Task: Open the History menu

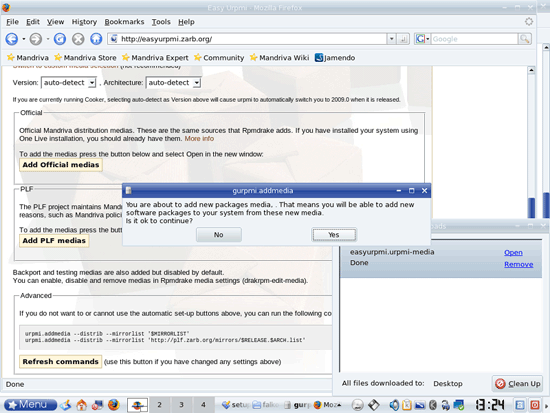Action: pos(84,22)
